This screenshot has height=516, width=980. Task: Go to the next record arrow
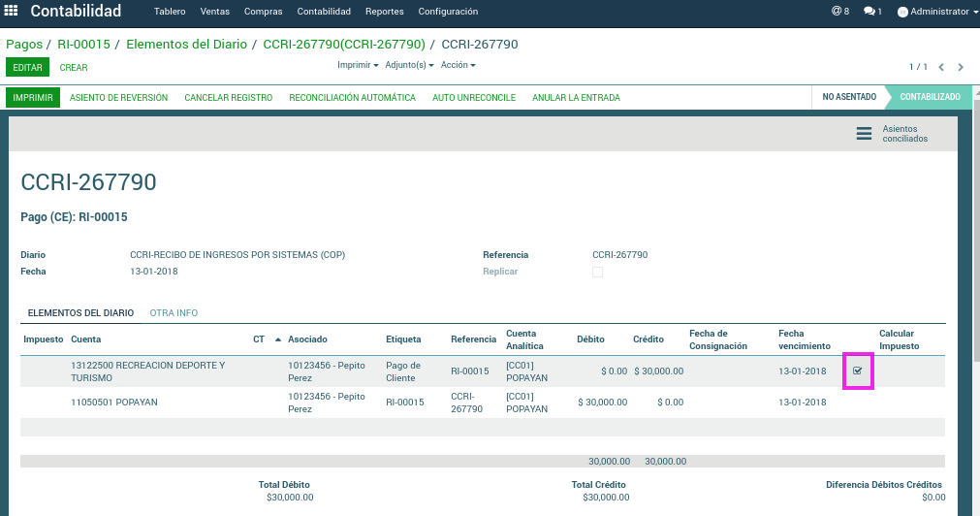[961, 67]
